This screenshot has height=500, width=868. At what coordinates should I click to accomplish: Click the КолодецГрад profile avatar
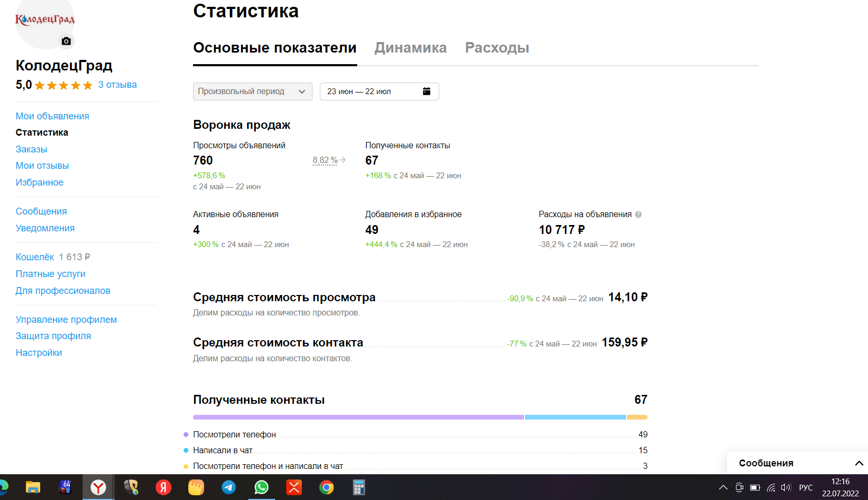pos(45,21)
